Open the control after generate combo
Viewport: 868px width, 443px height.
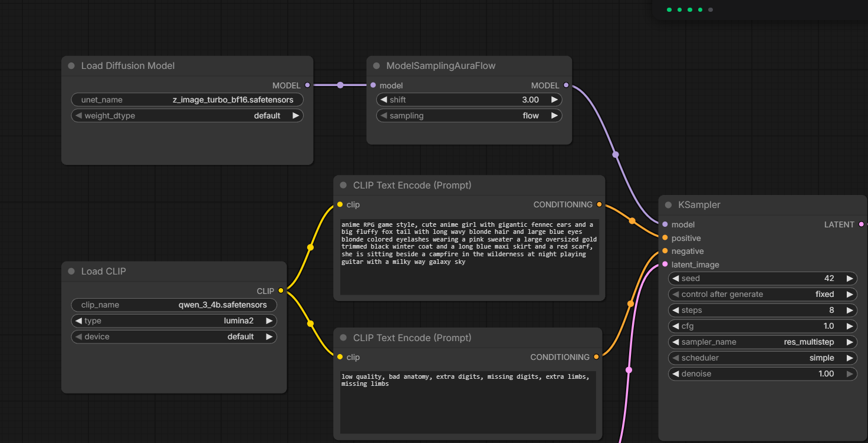click(762, 294)
